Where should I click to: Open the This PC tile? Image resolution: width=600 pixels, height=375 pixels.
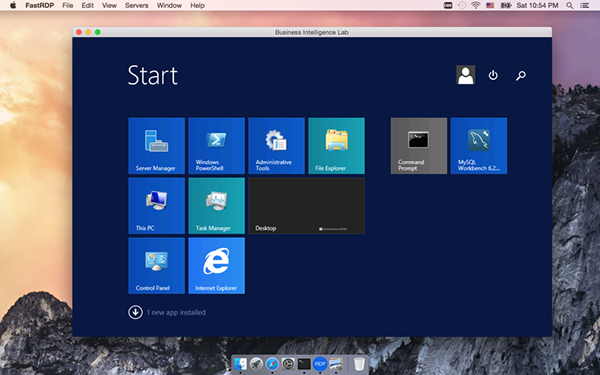pos(157,206)
